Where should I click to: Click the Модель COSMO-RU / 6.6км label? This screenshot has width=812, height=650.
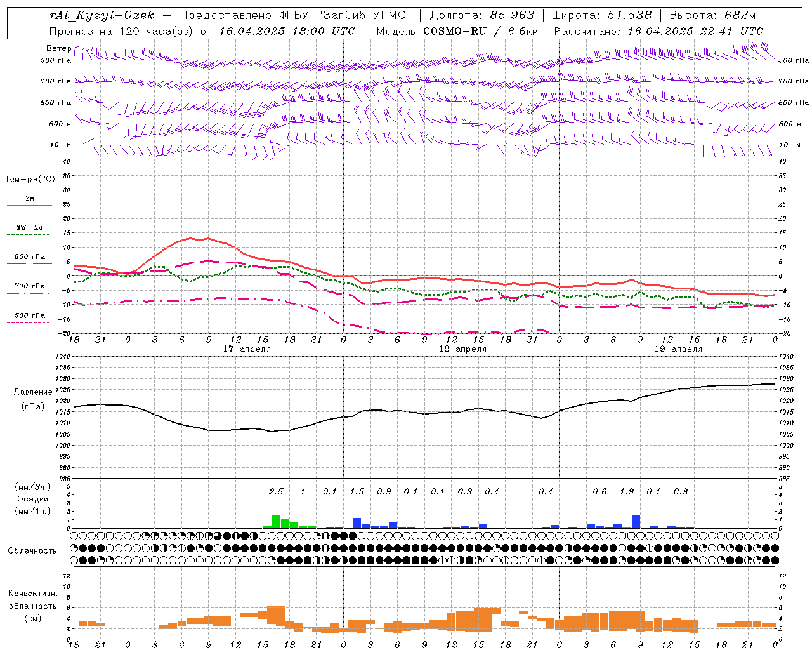(x=457, y=31)
